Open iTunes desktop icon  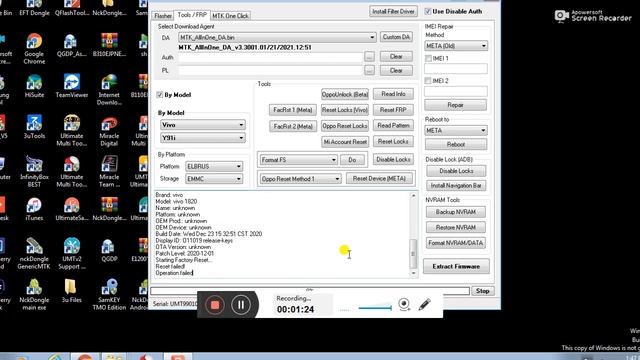[34, 209]
